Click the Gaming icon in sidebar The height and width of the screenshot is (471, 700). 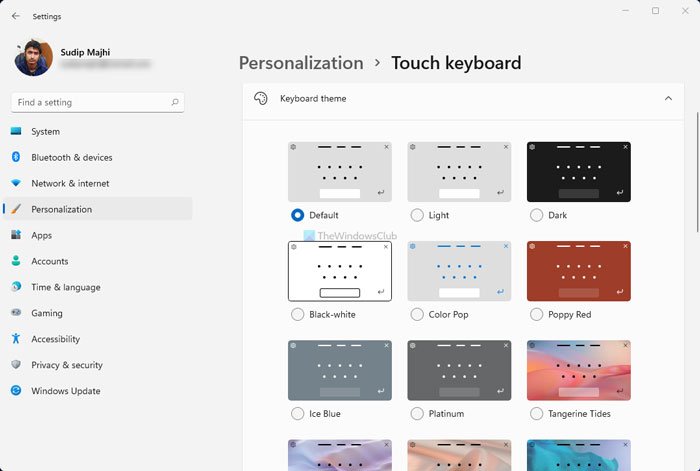[16, 313]
